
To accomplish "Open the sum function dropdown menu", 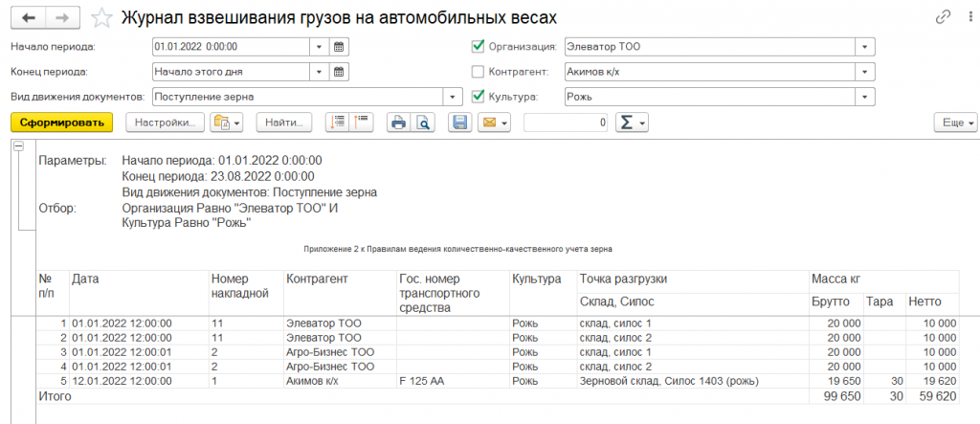I will (x=633, y=123).
